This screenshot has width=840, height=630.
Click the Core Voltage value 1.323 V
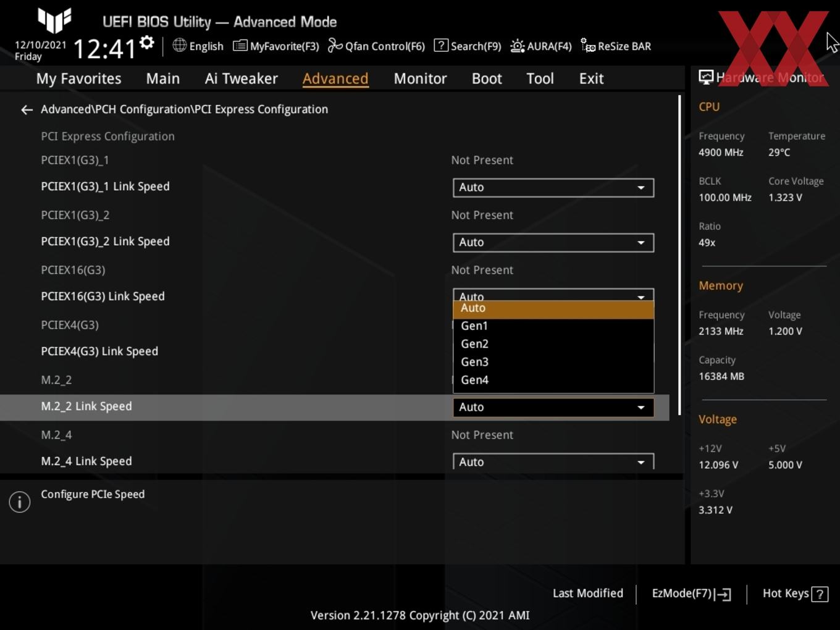click(785, 198)
